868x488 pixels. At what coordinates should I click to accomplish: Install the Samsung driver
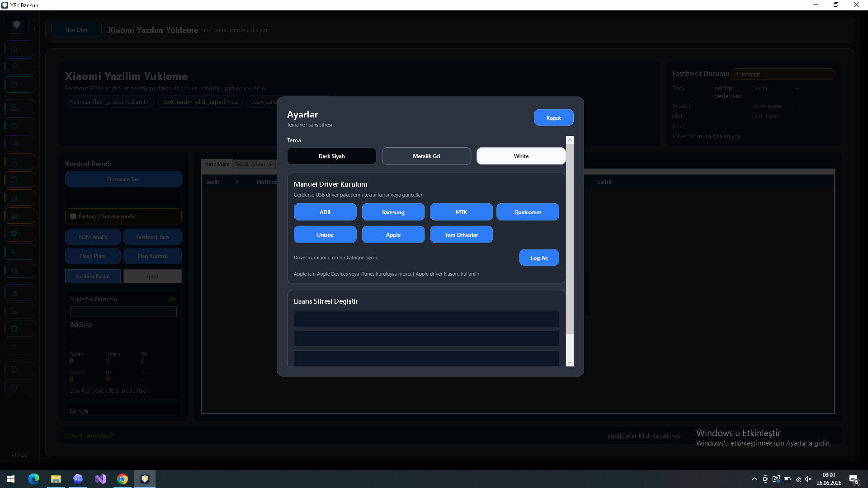393,212
